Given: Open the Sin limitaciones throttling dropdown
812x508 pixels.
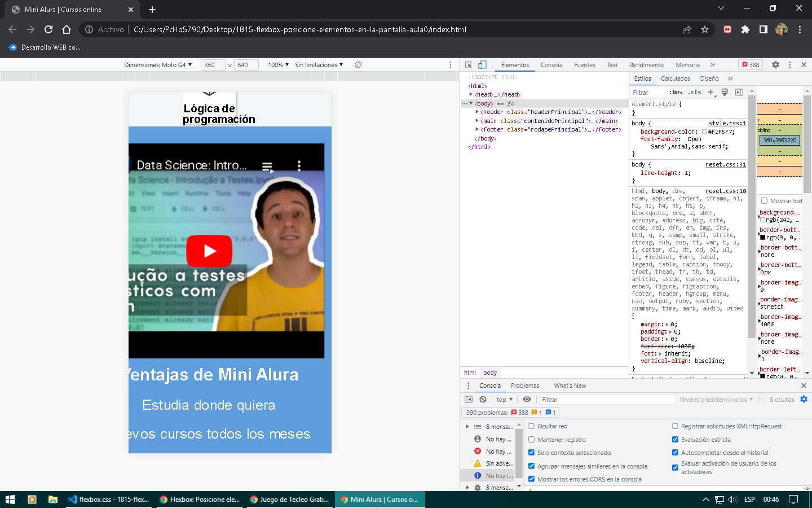Looking at the screenshot, I should coord(319,65).
